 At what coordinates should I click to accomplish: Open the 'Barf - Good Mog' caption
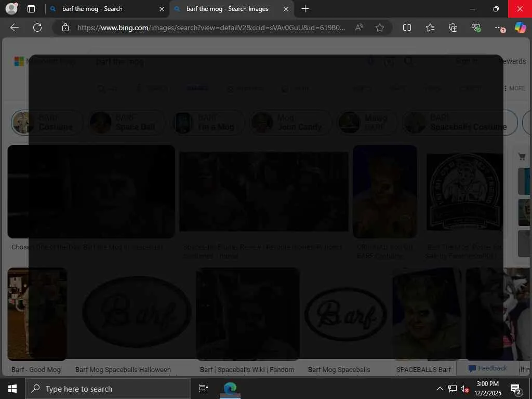(36, 369)
